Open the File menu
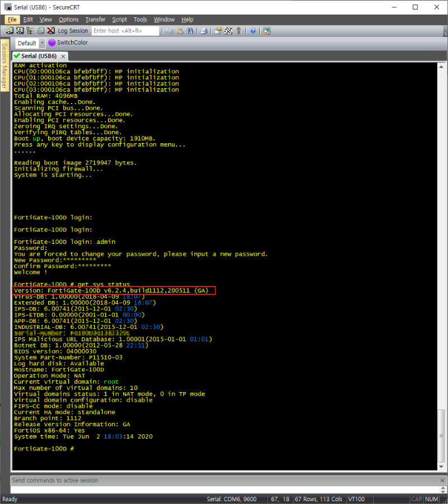Viewport: 448px width, 504px height. (x=12, y=20)
